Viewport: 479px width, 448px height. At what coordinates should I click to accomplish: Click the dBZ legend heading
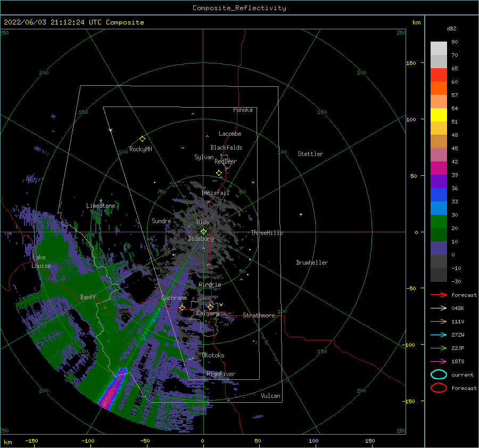451,28
